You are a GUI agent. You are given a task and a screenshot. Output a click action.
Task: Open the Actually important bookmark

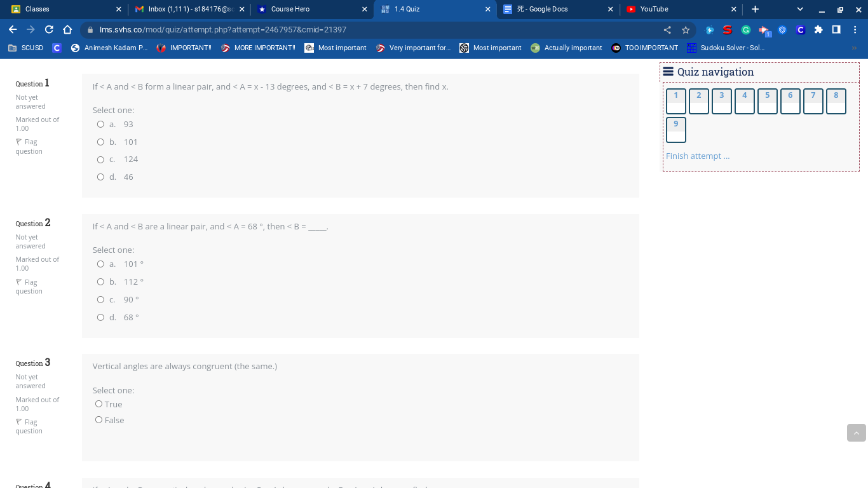tap(567, 48)
